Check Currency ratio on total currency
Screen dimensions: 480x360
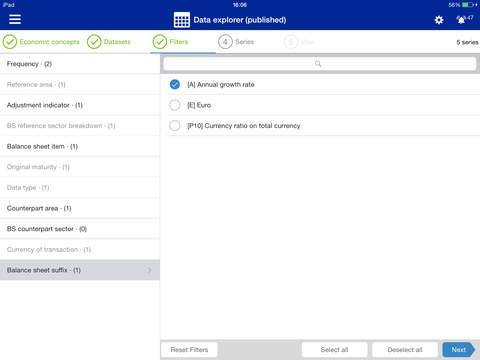click(x=175, y=126)
